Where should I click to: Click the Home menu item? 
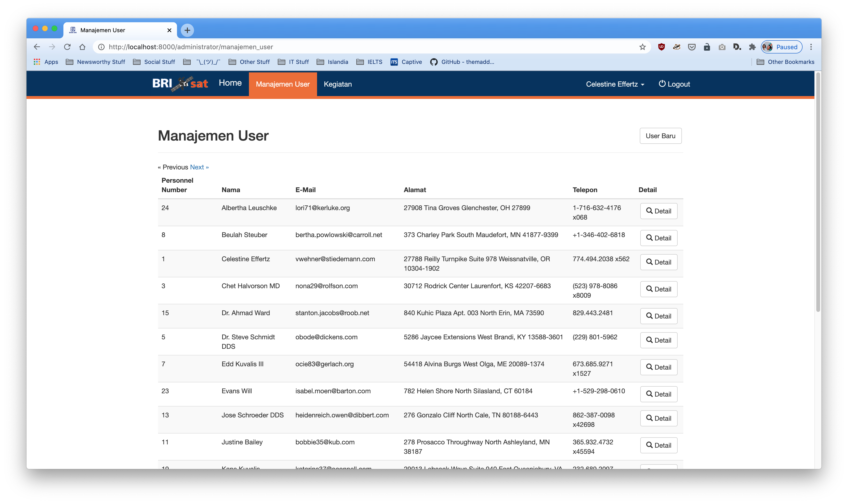pos(230,83)
